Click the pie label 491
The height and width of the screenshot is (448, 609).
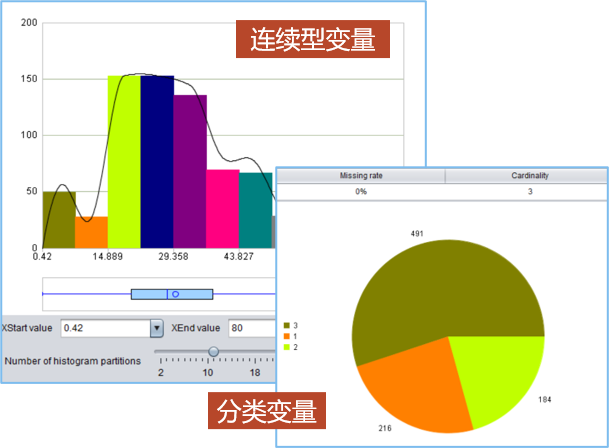(417, 234)
